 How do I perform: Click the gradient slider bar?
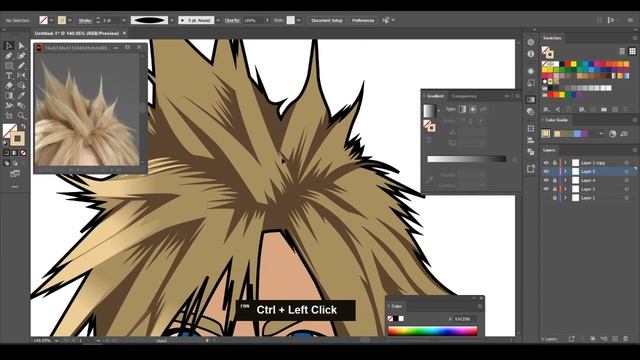(x=467, y=159)
